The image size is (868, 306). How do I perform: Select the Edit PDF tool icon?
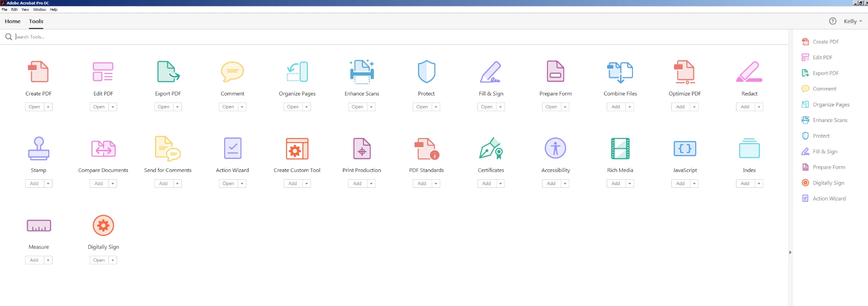[103, 72]
